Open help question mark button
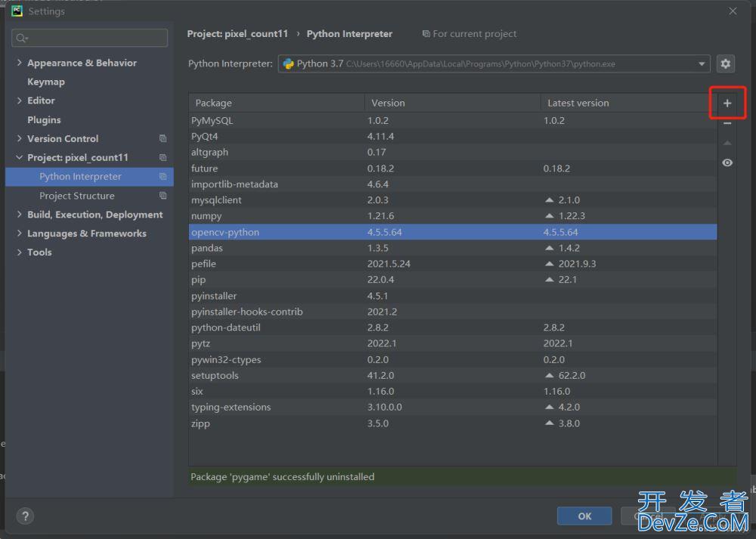The width and height of the screenshot is (756, 539). [x=25, y=516]
